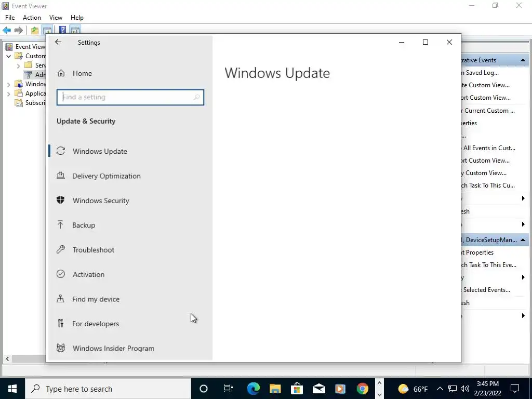Click the volume speaker tray icon
532x399 pixels.
point(465,389)
